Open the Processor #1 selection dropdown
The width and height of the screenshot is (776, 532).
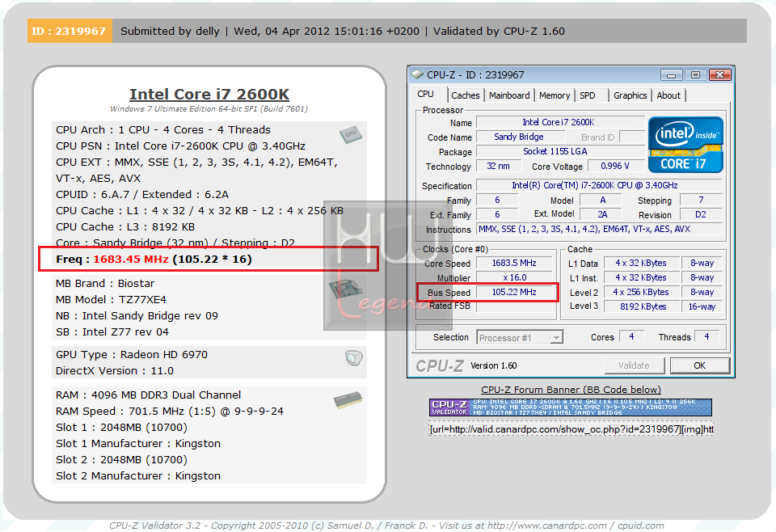[x=520, y=337]
